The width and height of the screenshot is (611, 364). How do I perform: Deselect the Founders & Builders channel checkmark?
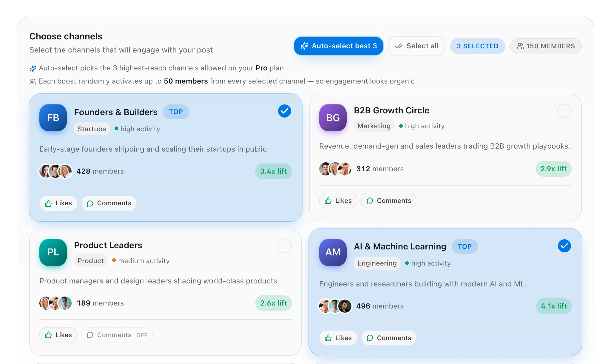(285, 111)
